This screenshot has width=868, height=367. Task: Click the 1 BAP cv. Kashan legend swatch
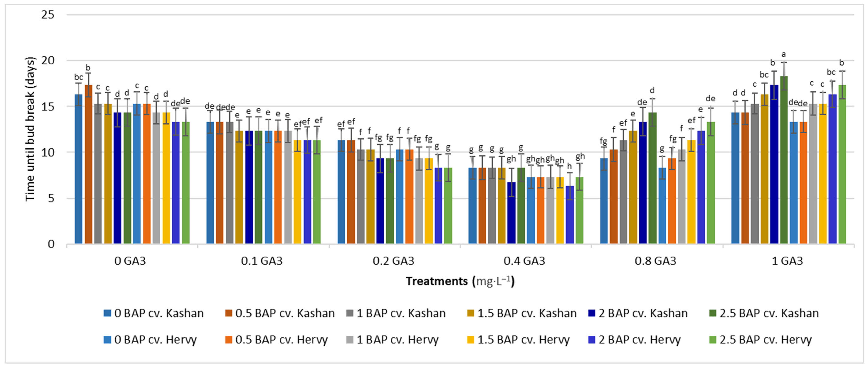coord(350,313)
